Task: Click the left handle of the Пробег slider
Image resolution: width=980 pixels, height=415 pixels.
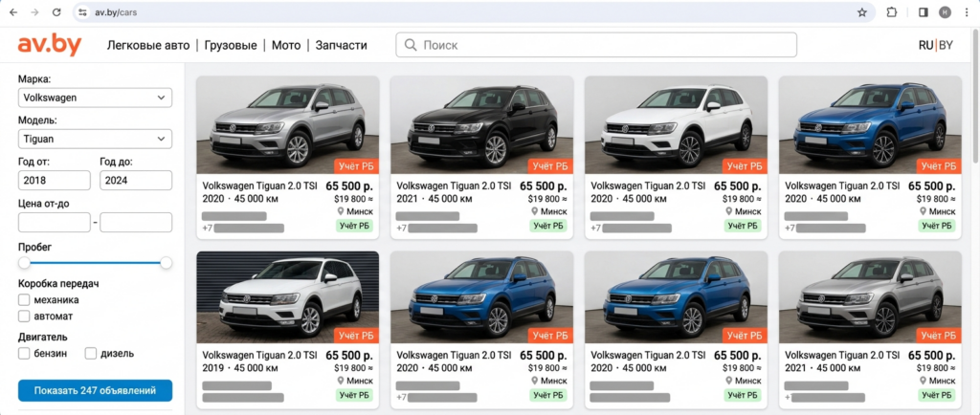Action: (x=24, y=263)
